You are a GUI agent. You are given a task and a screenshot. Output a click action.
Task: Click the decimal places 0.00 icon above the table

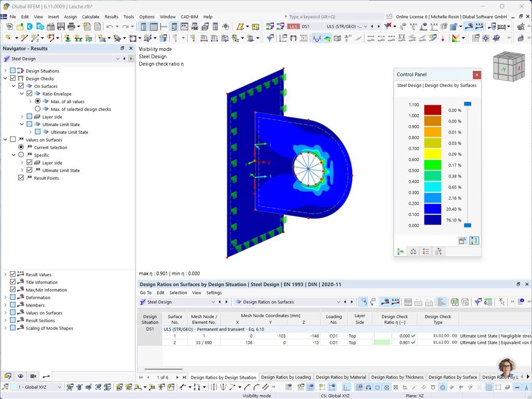pos(489,302)
